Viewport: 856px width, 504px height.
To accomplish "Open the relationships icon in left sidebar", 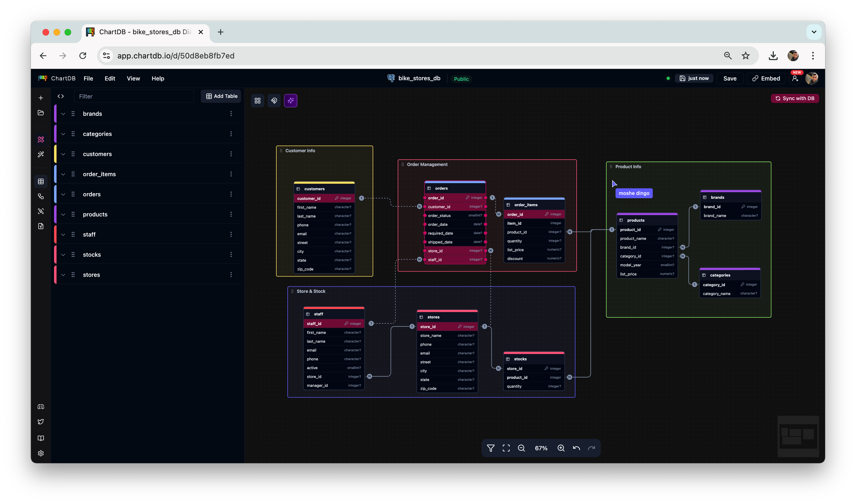I will point(41,196).
